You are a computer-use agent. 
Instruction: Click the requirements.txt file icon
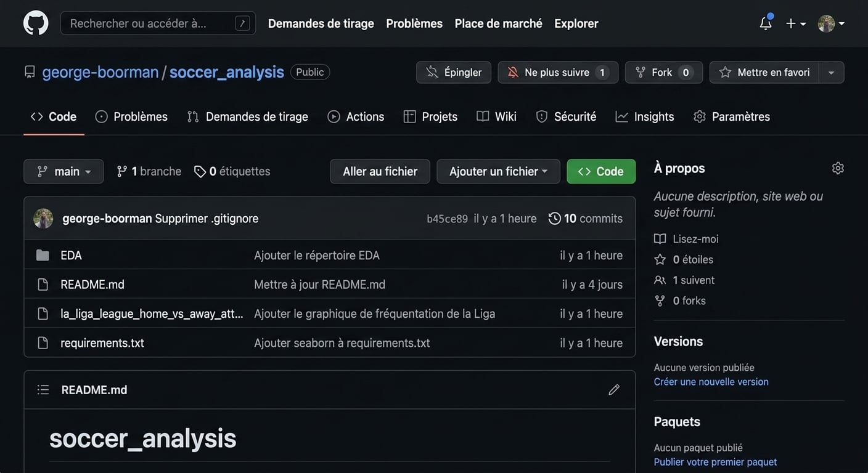click(x=43, y=342)
